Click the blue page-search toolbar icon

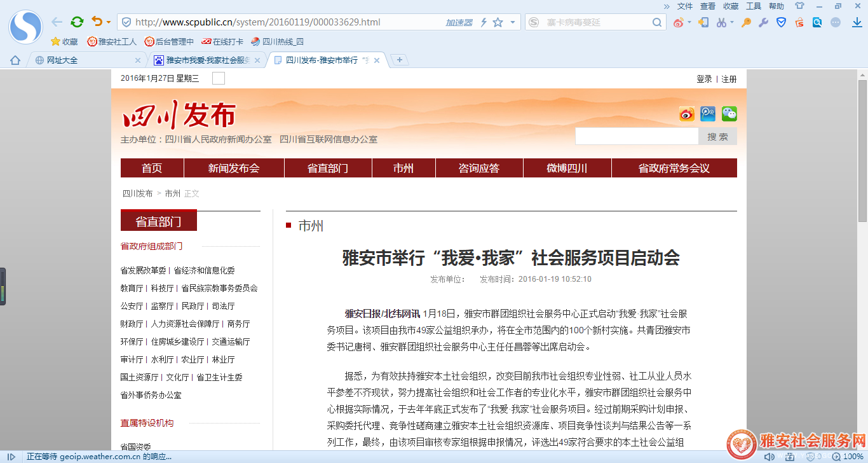point(817,22)
